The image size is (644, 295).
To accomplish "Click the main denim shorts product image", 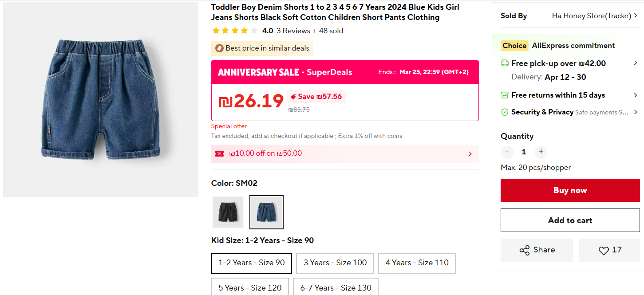I will [101, 99].
